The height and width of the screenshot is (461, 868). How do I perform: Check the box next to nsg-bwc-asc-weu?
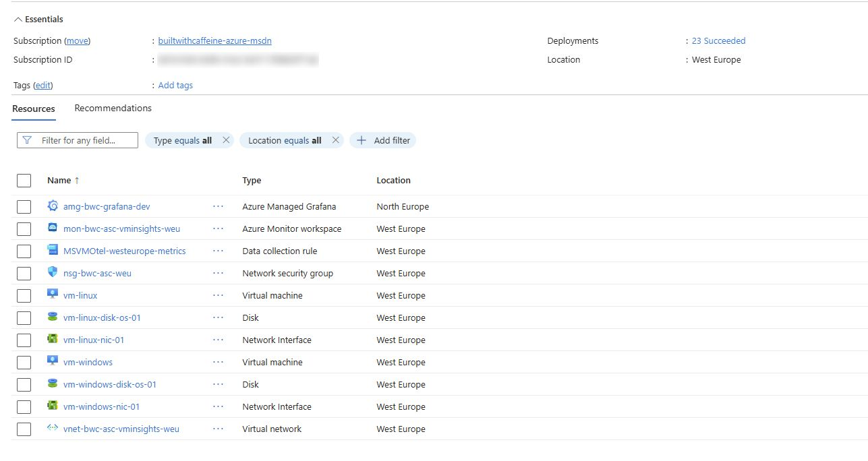pyautogui.click(x=24, y=274)
